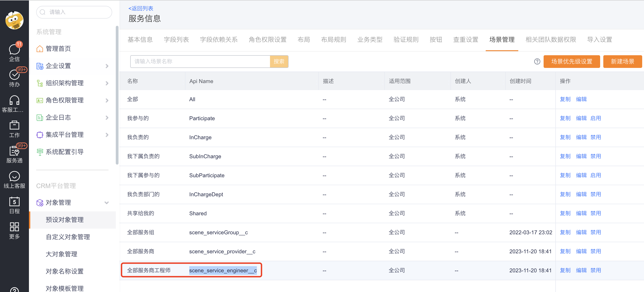Switch to the 相关团队数据权限 tab
Screen dimensions: 644x292
[x=551, y=40]
